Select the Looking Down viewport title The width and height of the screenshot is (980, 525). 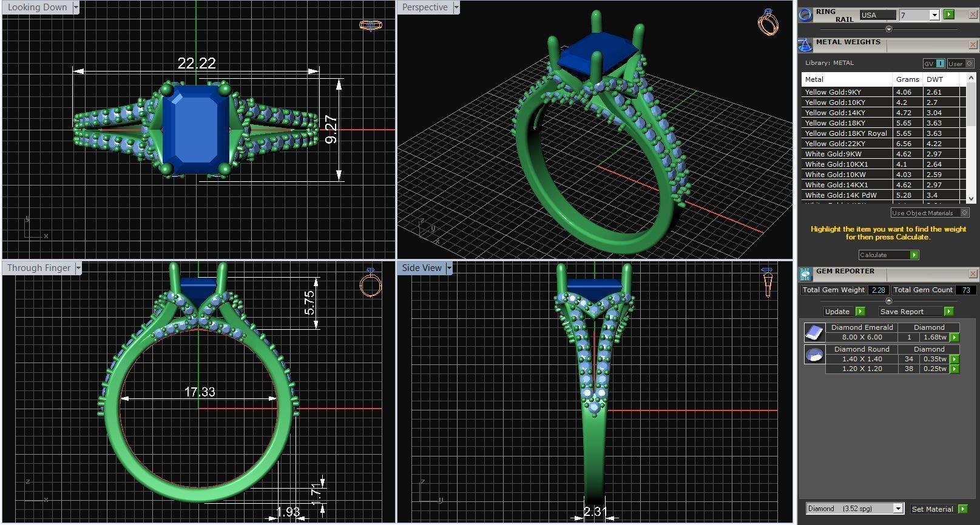tap(37, 7)
